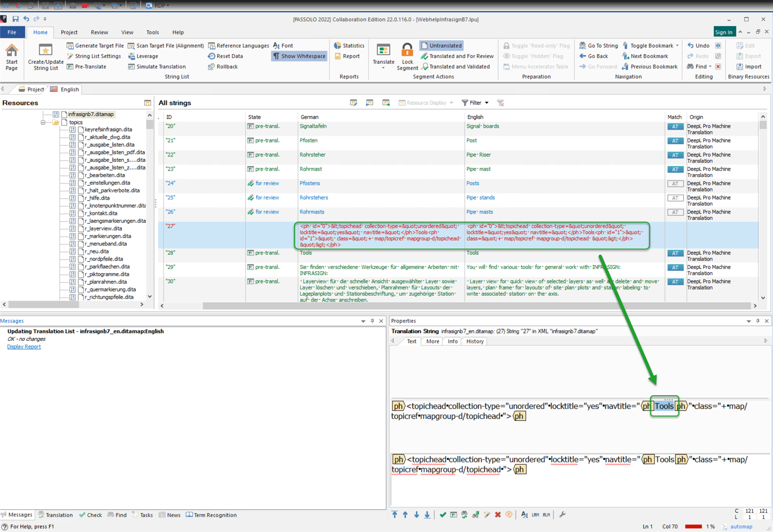This screenshot has width=773, height=532.
Task: Run Pre-Translate on the string list
Action: [89, 66]
